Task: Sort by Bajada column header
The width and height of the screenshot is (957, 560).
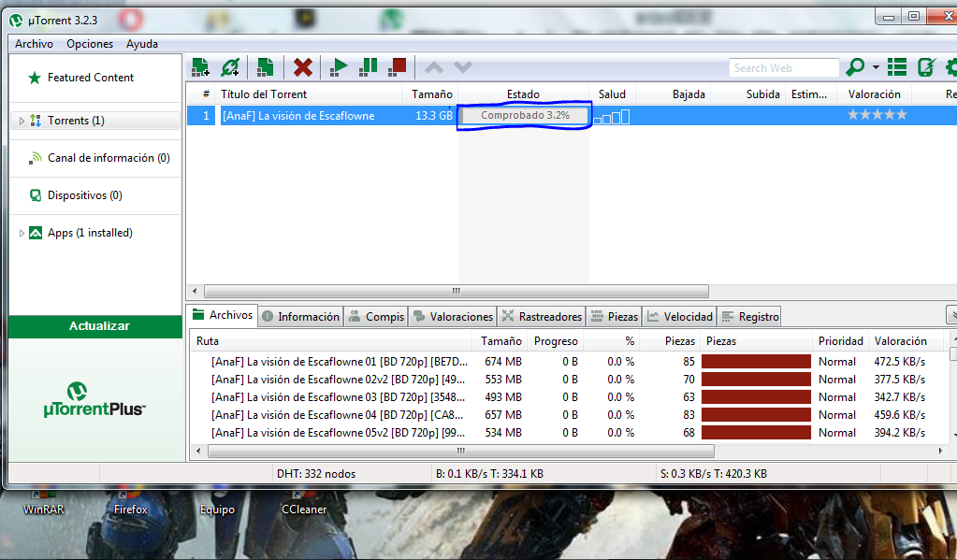Action: [x=674, y=93]
